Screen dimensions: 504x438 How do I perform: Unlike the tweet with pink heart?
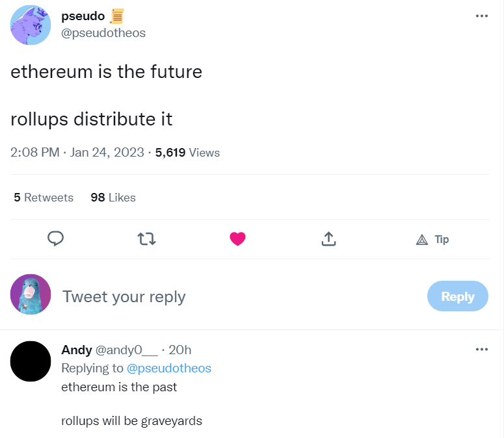click(238, 239)
